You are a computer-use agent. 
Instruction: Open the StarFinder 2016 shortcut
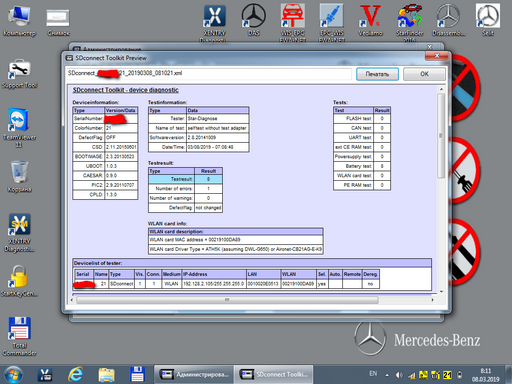coord(409,22)
